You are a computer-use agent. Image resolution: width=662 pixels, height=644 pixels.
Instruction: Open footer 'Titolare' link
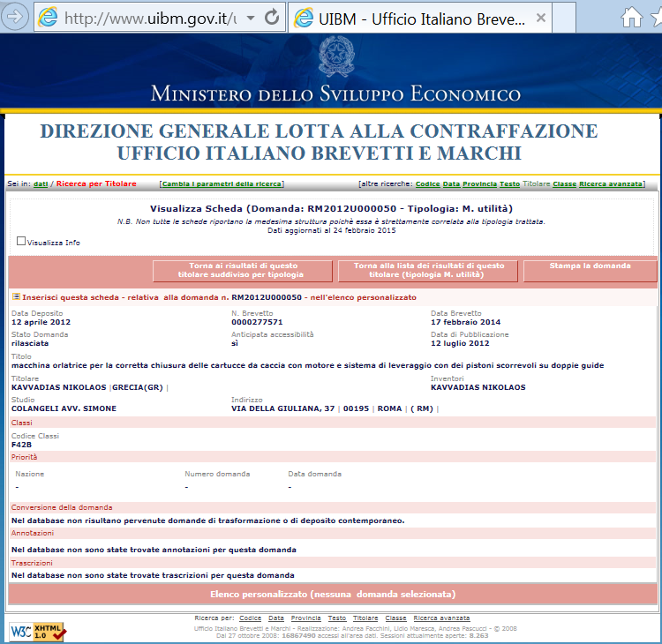pos(365,618)
